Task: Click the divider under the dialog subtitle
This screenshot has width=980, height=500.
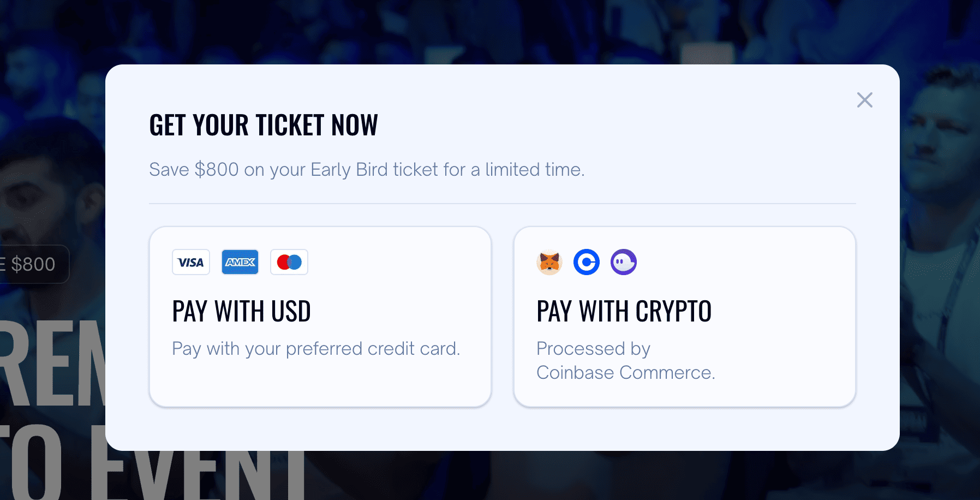Action: (x=502, y=203)
